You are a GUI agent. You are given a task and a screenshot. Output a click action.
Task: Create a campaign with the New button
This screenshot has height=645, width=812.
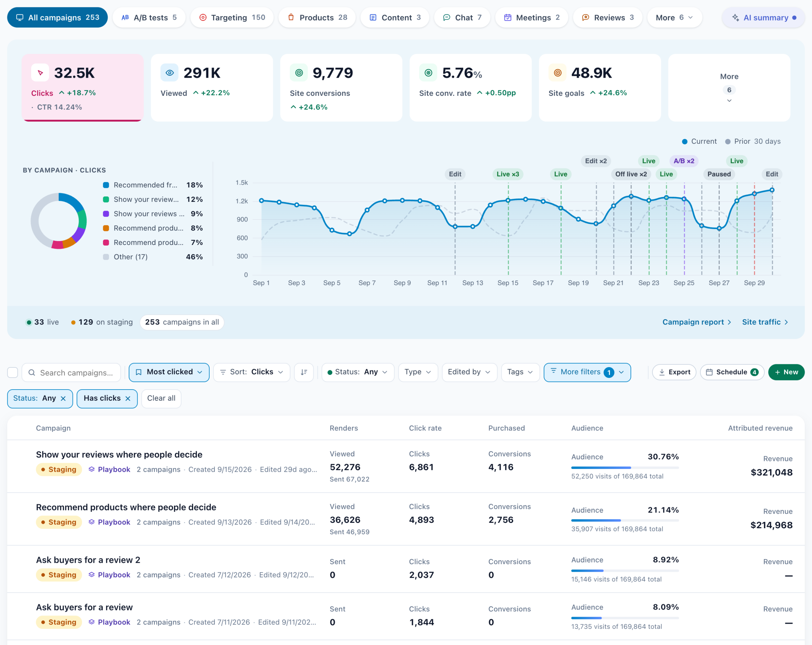786,372
